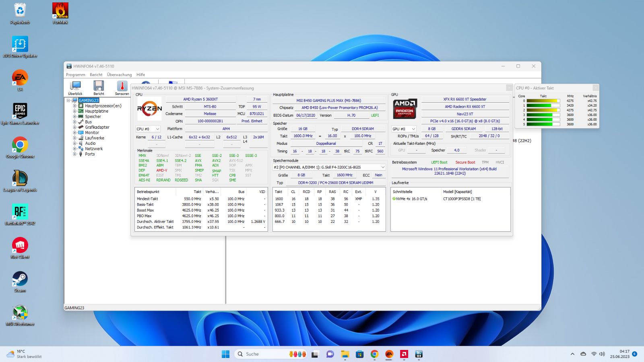Open the AVG Driver Updater desktop shortcut

tap(20, 47)
